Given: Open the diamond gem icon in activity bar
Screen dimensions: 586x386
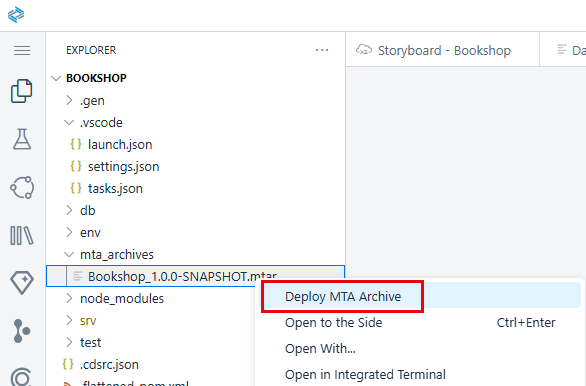Looking at the screenshot, I should pos(22,282).
